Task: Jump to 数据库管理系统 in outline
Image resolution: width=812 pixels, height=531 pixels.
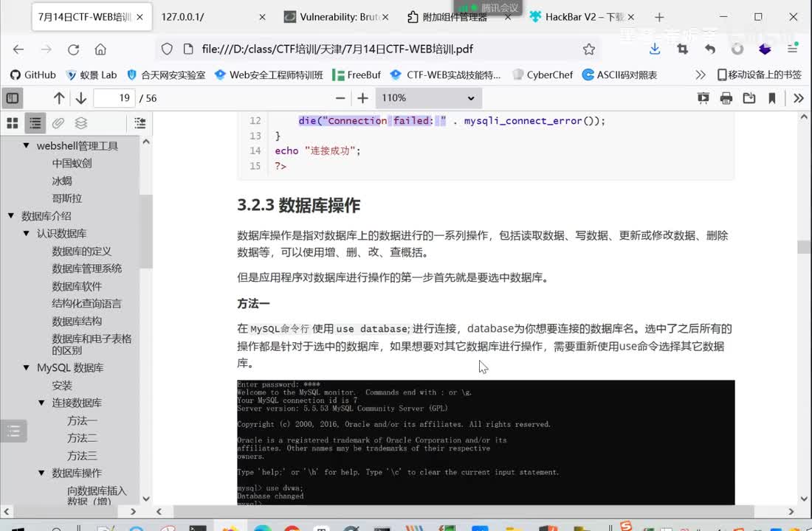Action: tap(86, 268)
